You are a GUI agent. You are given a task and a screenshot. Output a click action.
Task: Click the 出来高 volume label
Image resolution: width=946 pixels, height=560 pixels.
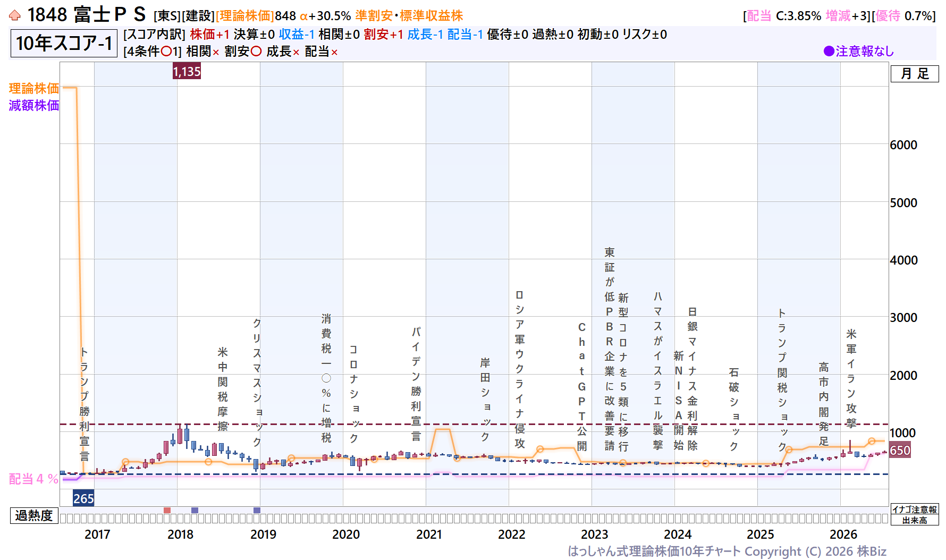click(915, 520)
